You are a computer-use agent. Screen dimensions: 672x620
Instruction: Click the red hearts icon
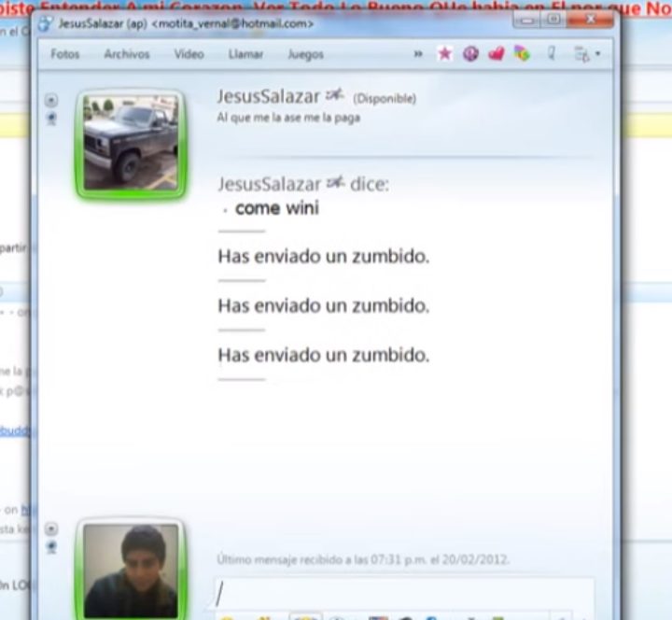point(496,54)
